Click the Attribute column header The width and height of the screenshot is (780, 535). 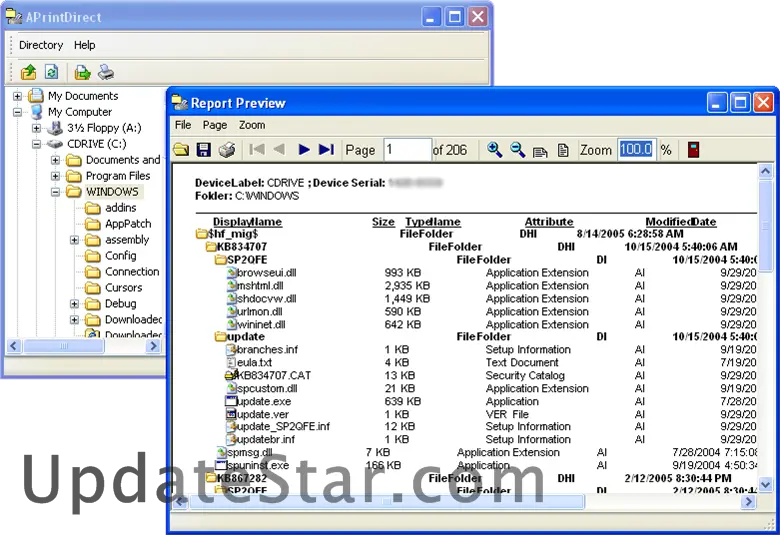click(x=549, y=222)
